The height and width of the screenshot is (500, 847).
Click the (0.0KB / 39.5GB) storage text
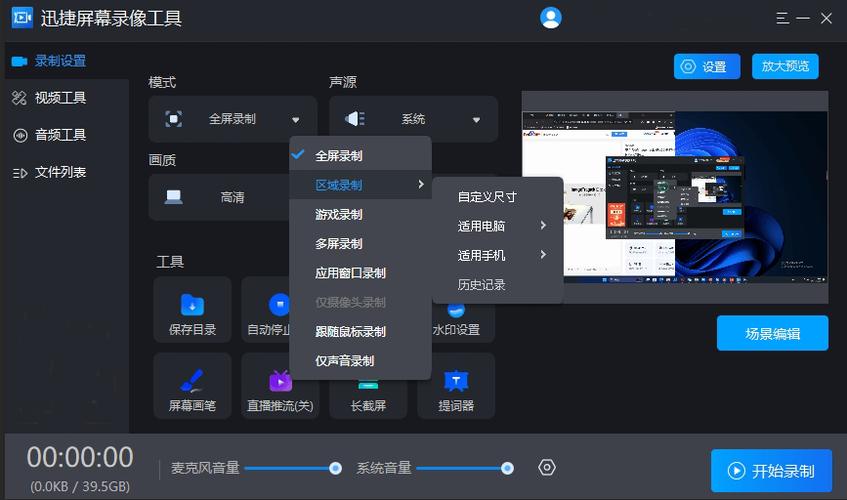click(80, 487)
